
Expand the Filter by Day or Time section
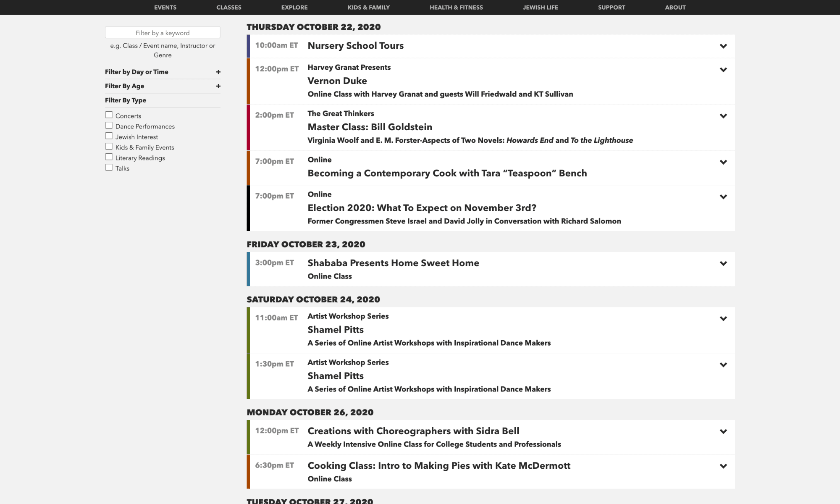[x=218, y=72]
